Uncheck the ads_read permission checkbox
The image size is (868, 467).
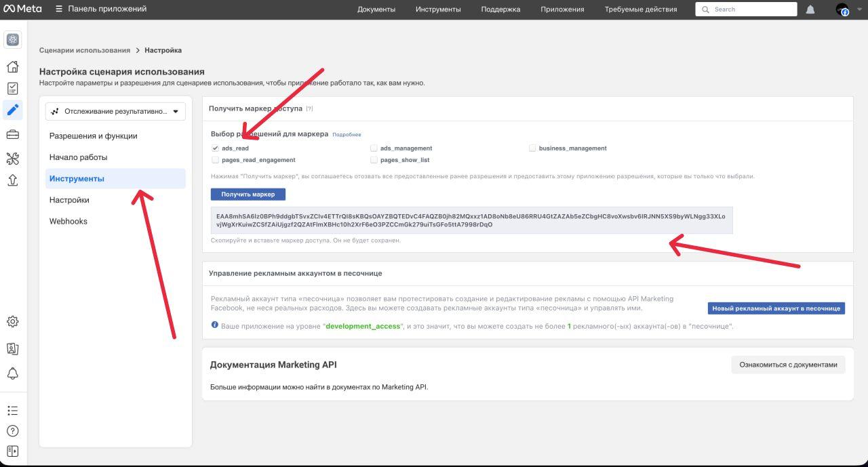(x=215, y=148)
